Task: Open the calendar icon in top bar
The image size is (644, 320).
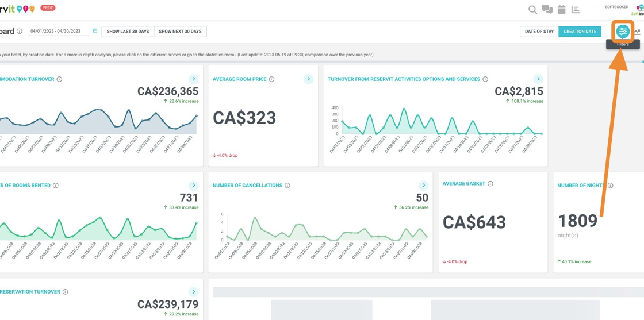Action: (561, 10)
